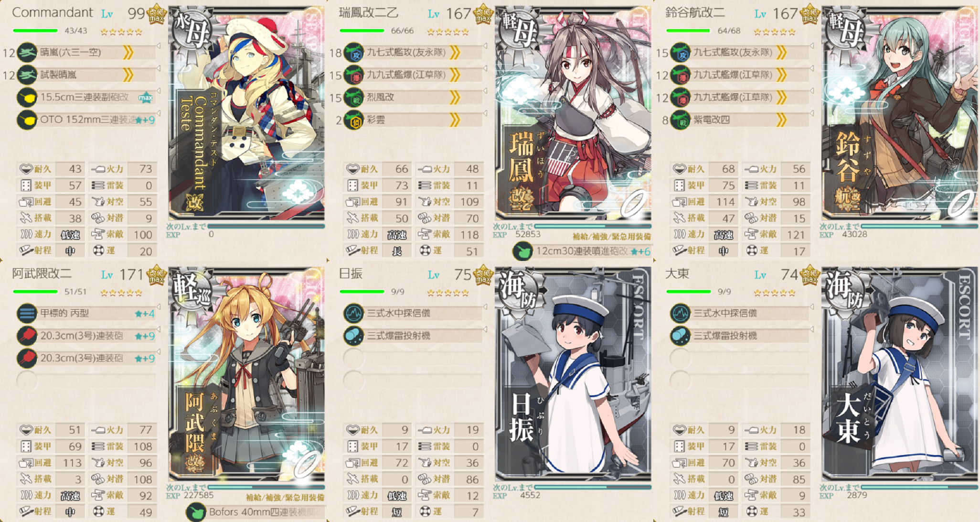
Task: Click the Bofors 40mm expansion slot icon
Action: pyautogui.click(x=195, y=512)
